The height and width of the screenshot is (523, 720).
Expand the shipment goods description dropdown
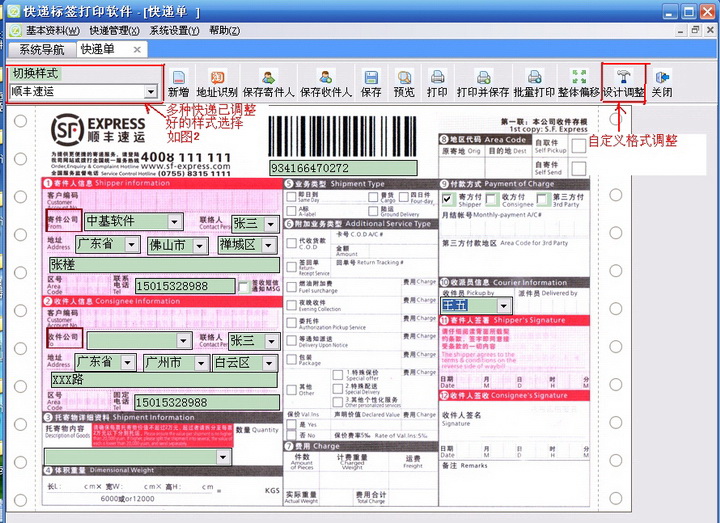pos(223,457)
